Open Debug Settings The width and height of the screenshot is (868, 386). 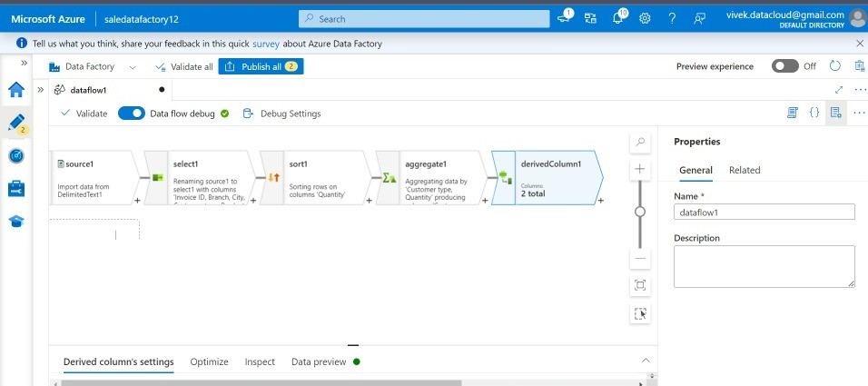click(282, 114)
